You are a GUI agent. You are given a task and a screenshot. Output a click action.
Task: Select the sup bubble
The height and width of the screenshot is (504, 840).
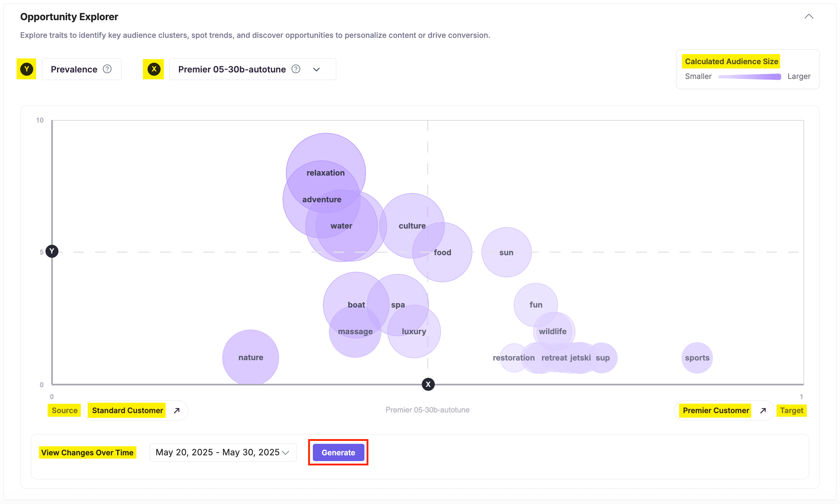[602, 358]
